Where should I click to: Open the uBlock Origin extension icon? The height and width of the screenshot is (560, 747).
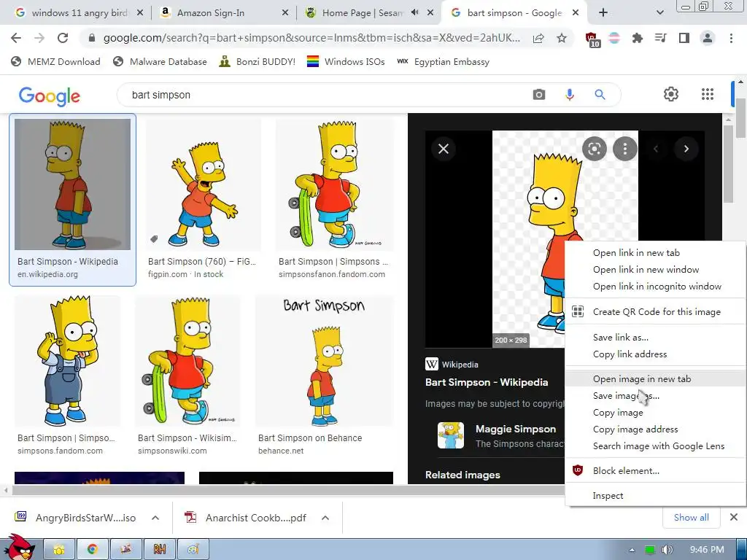pyautogui.click(x=592, y=39)
